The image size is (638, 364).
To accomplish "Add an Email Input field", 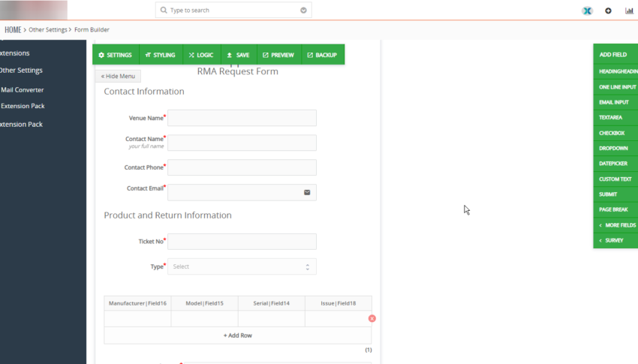I will click(x=615, y=103).
